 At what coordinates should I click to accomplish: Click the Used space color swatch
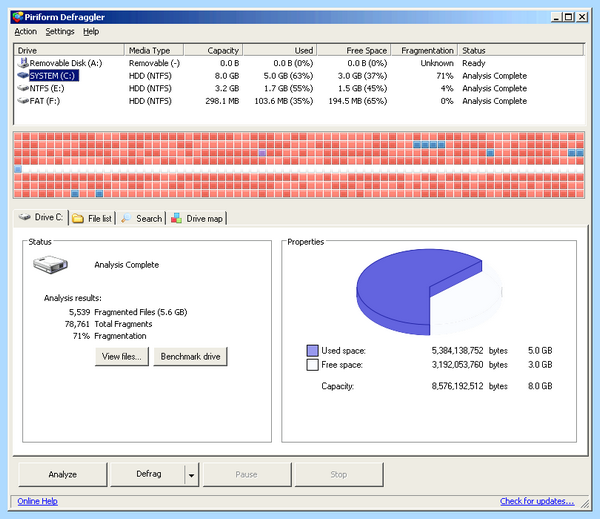tap(313, 351)
